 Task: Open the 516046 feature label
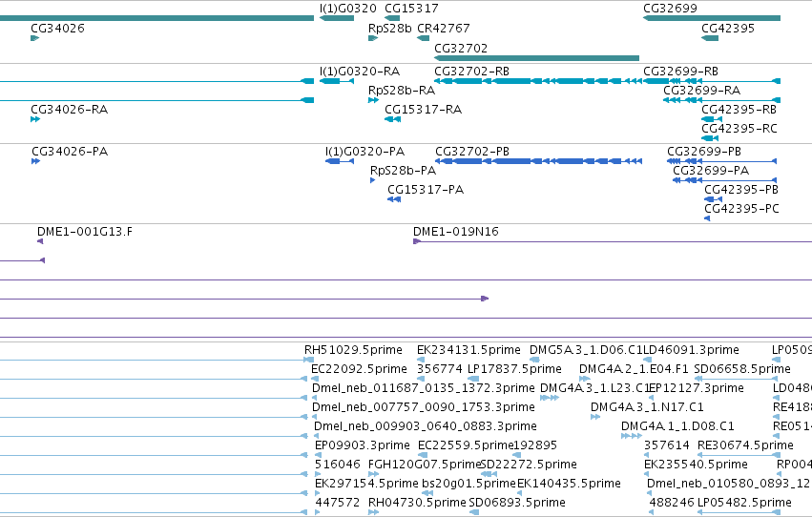337,465
